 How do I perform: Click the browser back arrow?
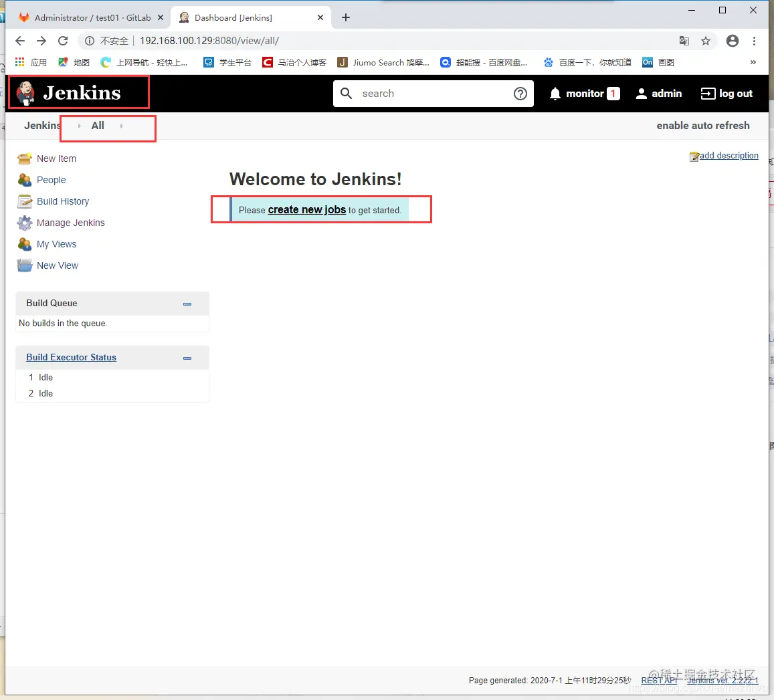click(20, 41)
